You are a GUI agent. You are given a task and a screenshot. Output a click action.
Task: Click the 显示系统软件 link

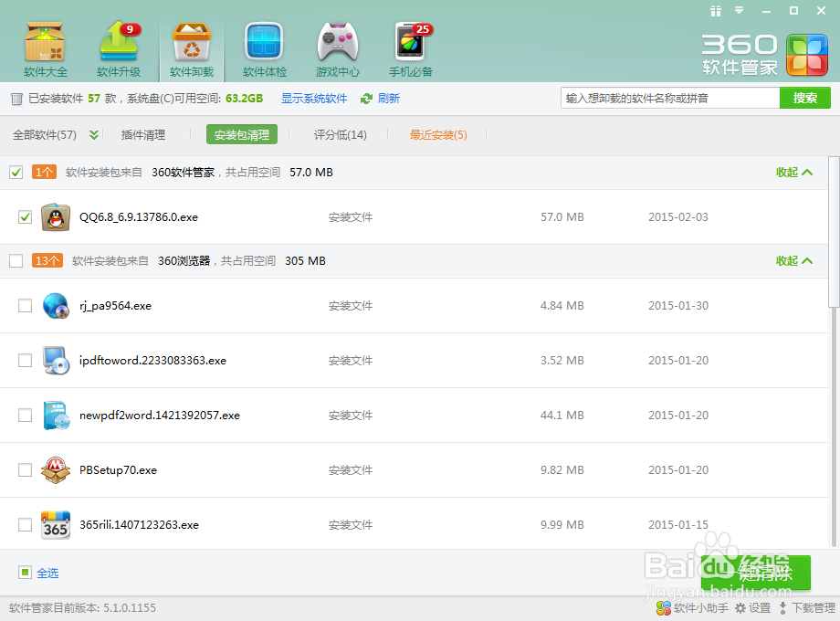(314, 98)
